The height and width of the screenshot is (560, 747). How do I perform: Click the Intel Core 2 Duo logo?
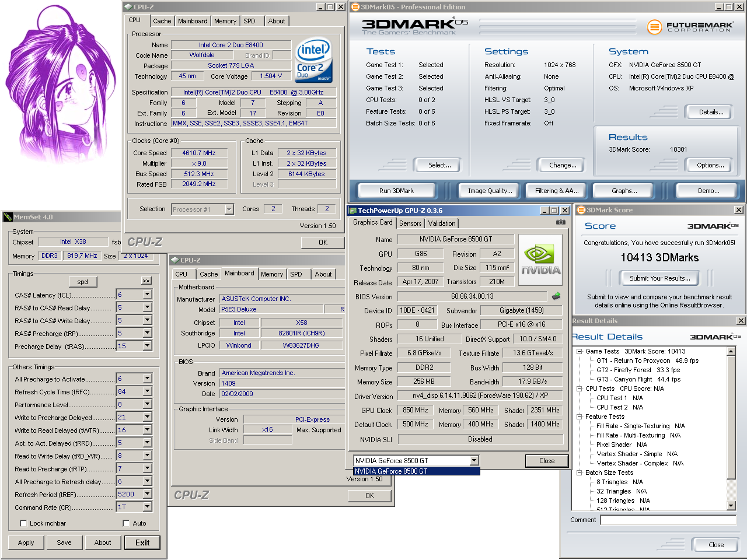click(x=314, y=61)
